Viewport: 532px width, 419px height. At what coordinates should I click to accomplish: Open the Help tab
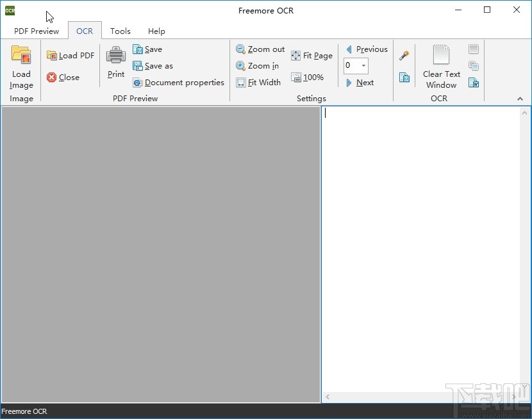click(x=156, y=31)
